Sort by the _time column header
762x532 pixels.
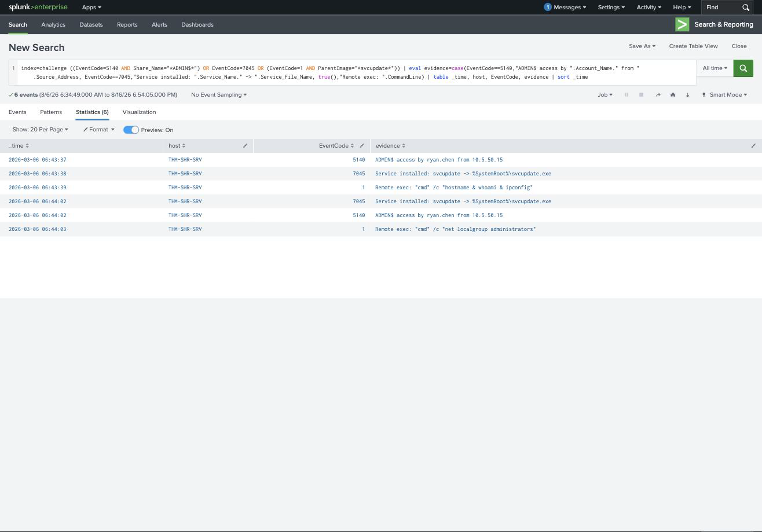click(x=19, y=146)
